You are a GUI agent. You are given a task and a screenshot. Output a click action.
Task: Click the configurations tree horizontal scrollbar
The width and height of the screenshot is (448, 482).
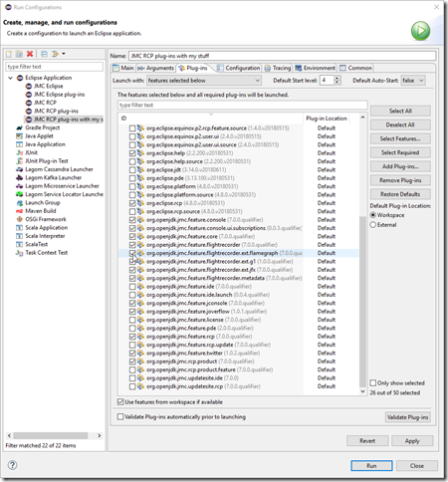point(51,435)
